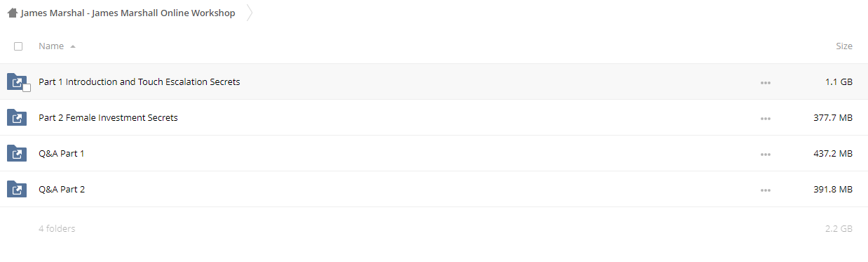Click shared folder icon for Q&A Part 2
Viewport: 868px width, 262px height.
[x=16, y=190]
